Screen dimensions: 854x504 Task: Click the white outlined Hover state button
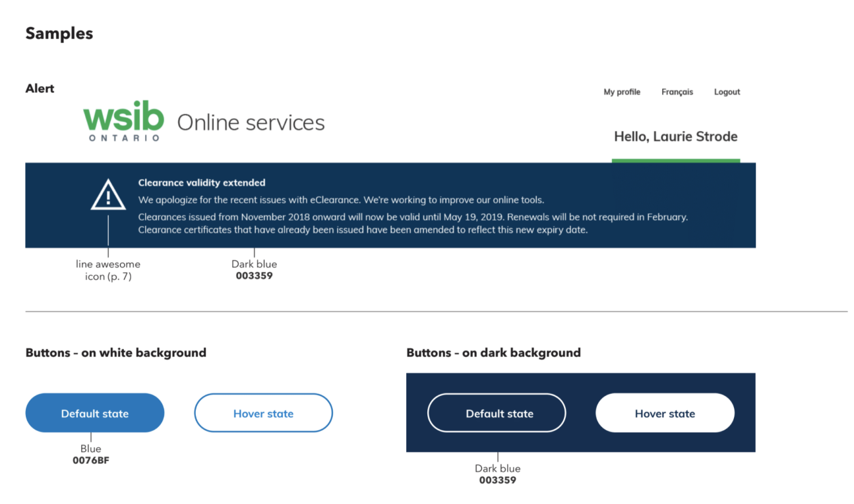tap(263, 413)
